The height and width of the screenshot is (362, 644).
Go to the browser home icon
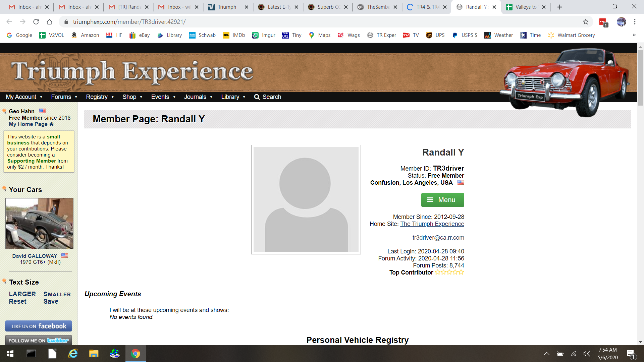click(49, 22)
